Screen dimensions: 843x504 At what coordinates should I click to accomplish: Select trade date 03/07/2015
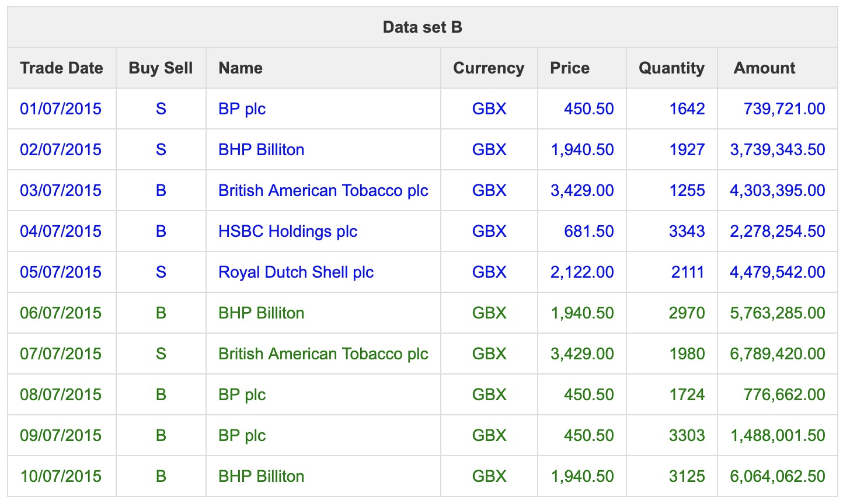pyautogui.click(x=61, y=191)
